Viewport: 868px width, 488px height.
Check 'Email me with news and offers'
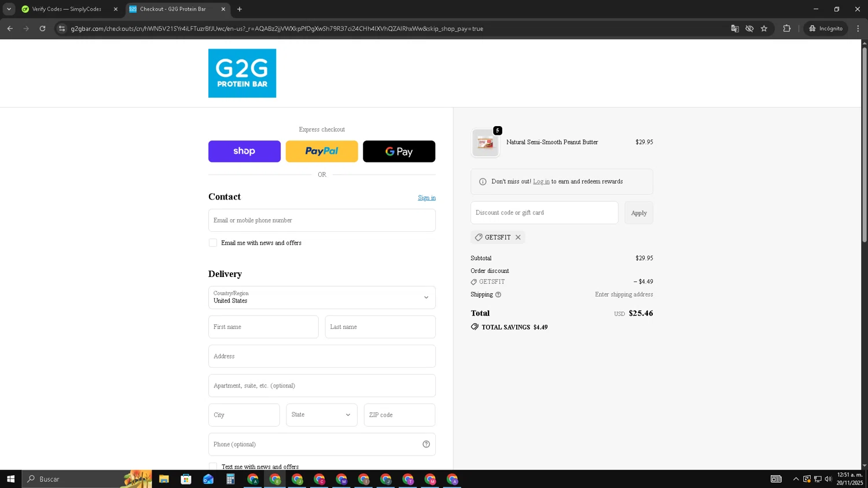coord(213,243)
